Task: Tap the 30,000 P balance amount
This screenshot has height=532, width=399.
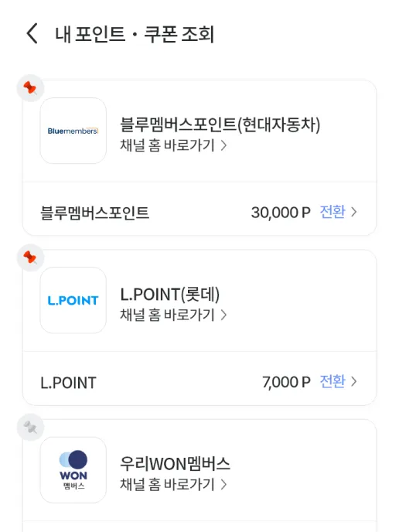Action: [281, 213]
